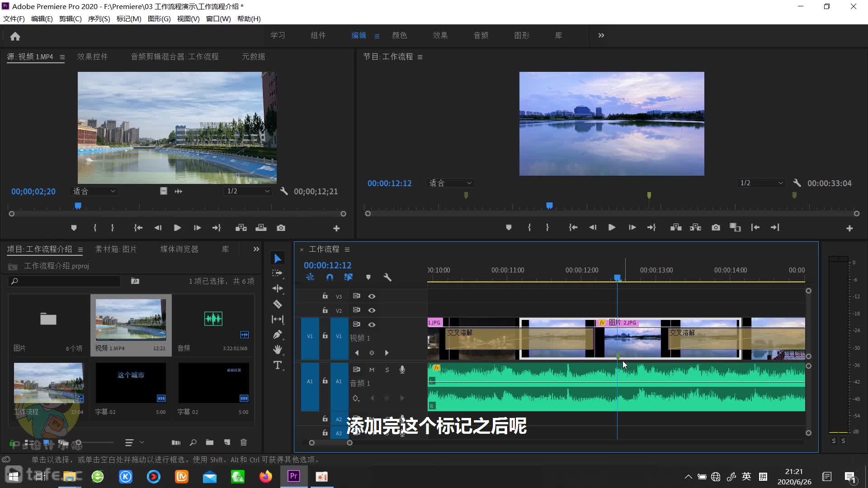The height and width of the screenshot is (488, 868).
Task: Toggle V3 track output eye
Action: point(372,296)
